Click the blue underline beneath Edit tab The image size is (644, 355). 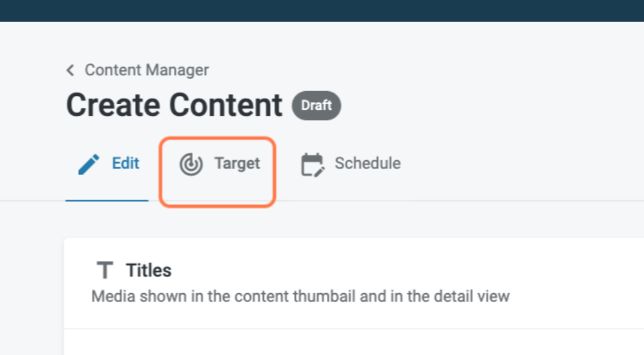pos(107,200)
